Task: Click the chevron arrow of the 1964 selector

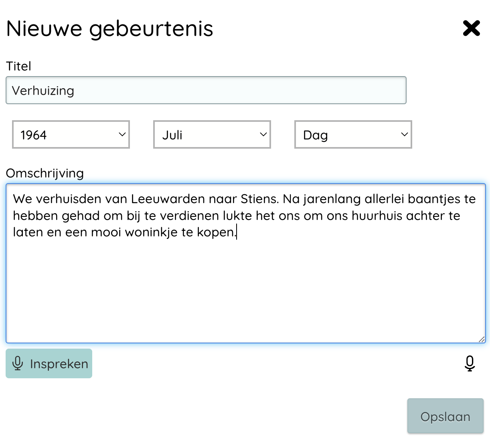Action: tap(122, 135)
